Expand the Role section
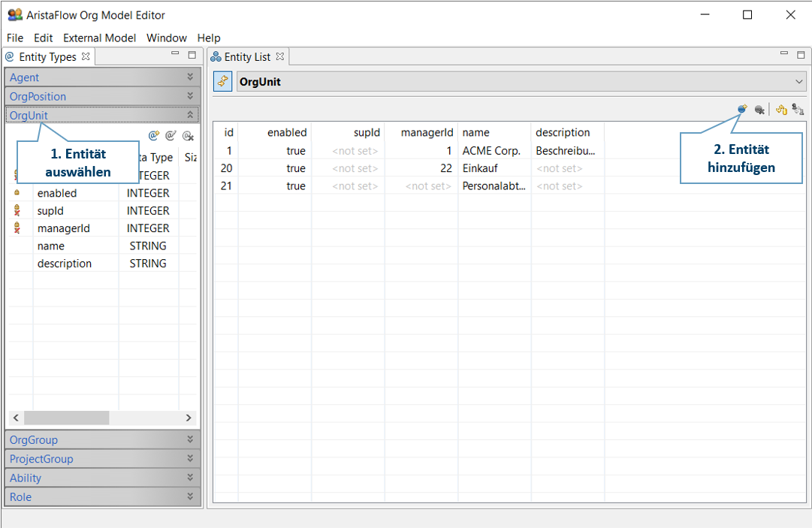Viewport: 812px width, 531px height. 190,496
